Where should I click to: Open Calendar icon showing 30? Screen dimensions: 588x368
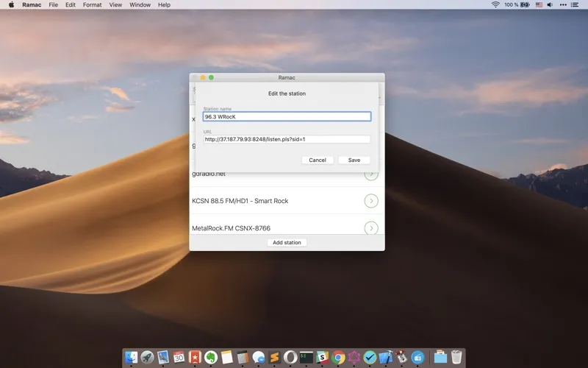(179, 357)
